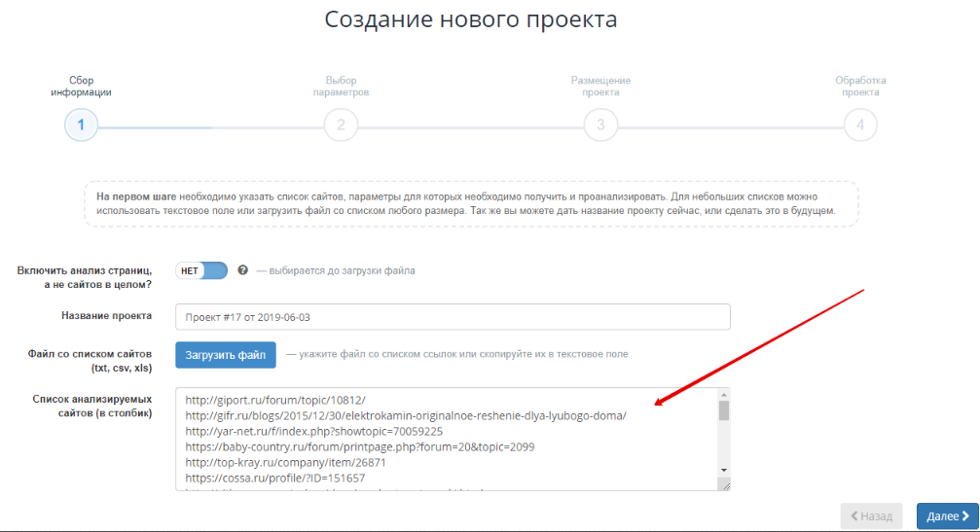The width and height of the screenshot is (980, 532).
Task: Click step 2 circle in progress wizard
Action: [x=341, y=125]
